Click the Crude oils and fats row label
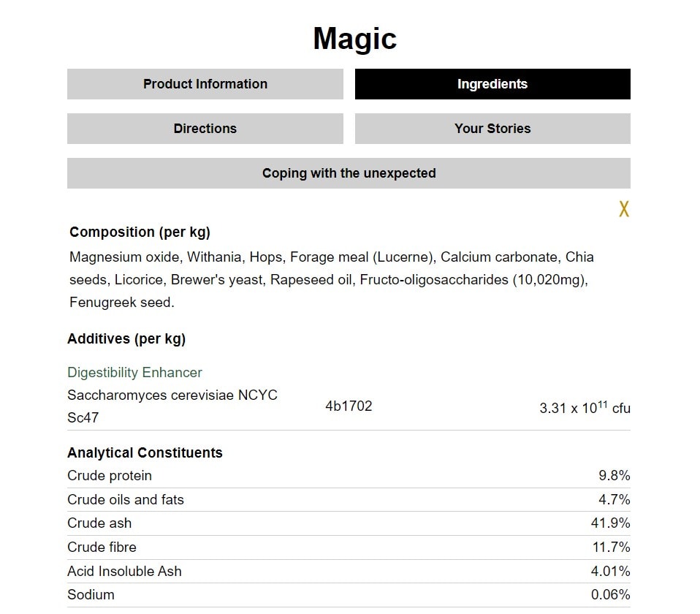 click(126, 500)
